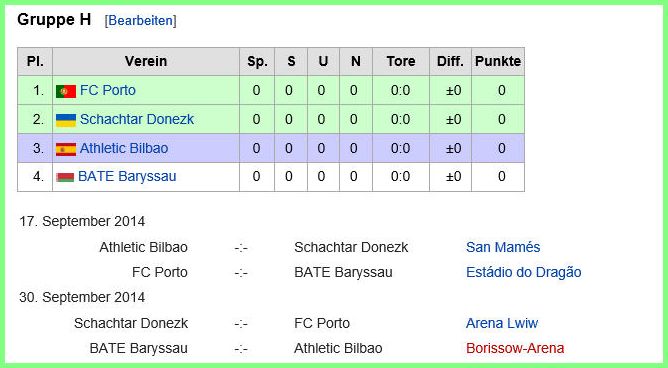The height and width of the screenshot is (368, 668).
Task: Click FC Porto's points cell
Action: click(x=498, y=90)
